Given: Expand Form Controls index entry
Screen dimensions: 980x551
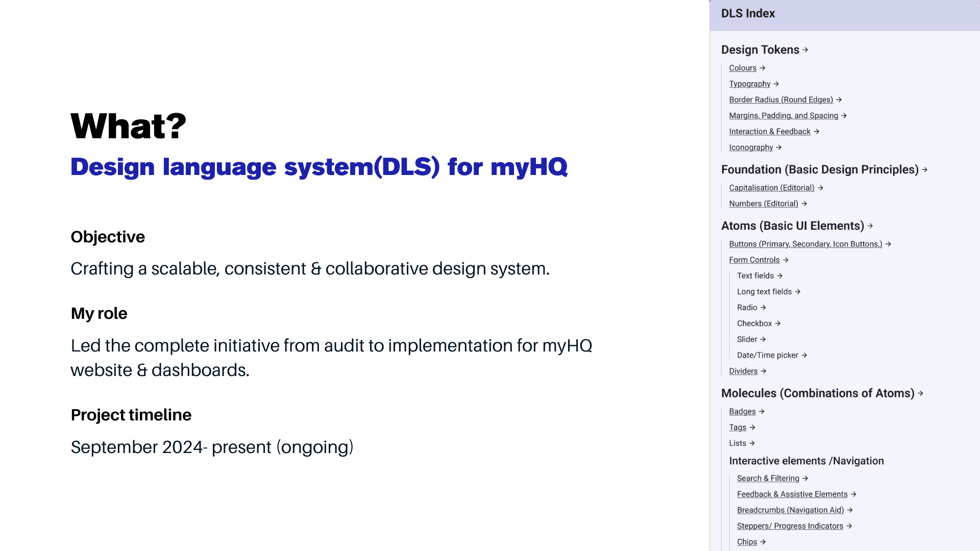Looking at the screenshot, I should click(x=754, y=260).
